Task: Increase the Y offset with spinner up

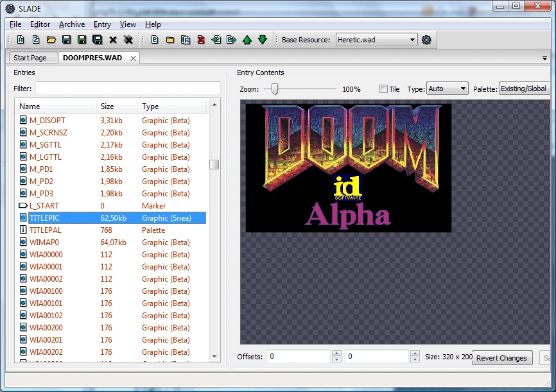Action: click(415, 353)
